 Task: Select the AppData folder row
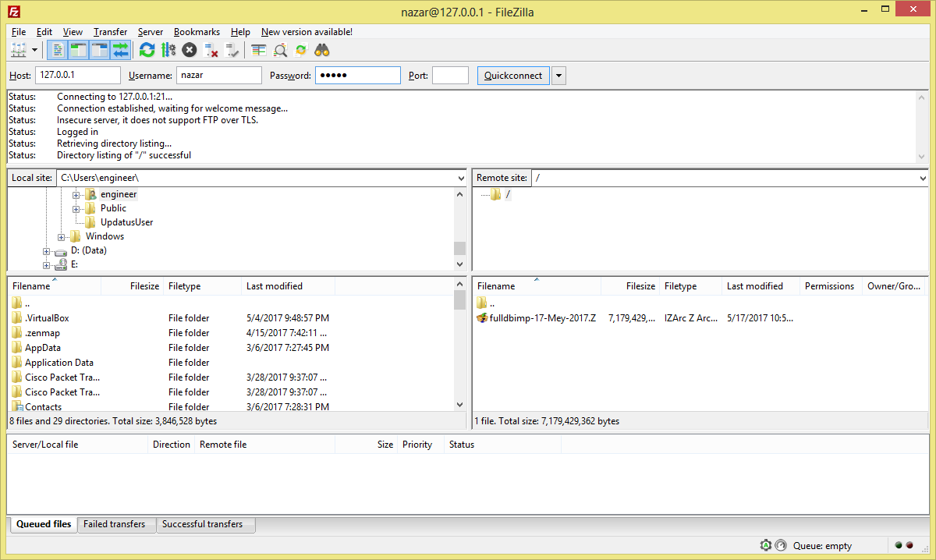point(230,348)
